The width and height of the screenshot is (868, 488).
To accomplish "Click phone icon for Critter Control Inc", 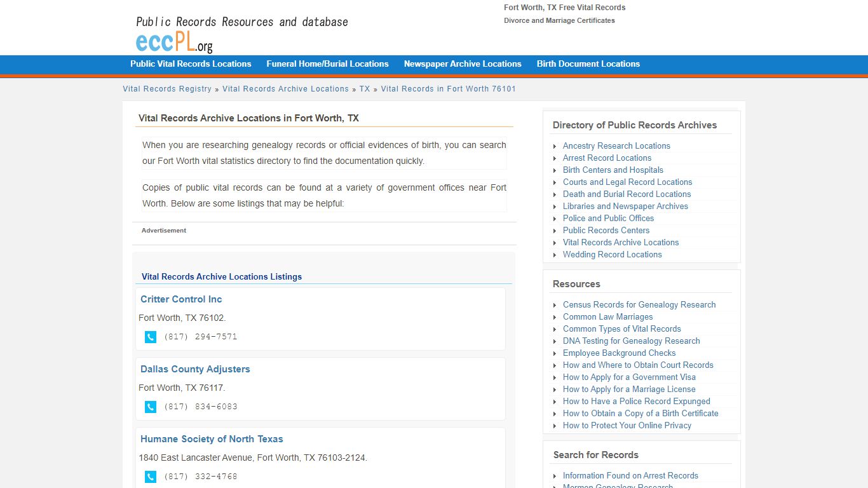I will 151,337.
